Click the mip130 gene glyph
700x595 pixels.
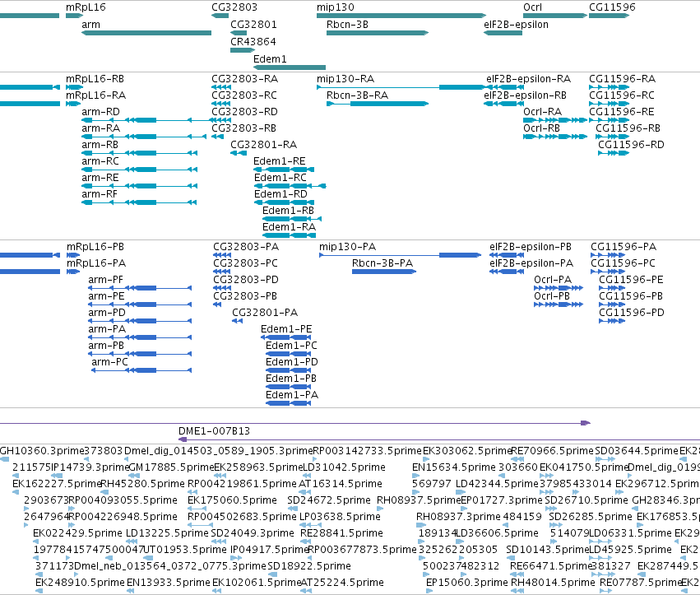tap(401, 16)
